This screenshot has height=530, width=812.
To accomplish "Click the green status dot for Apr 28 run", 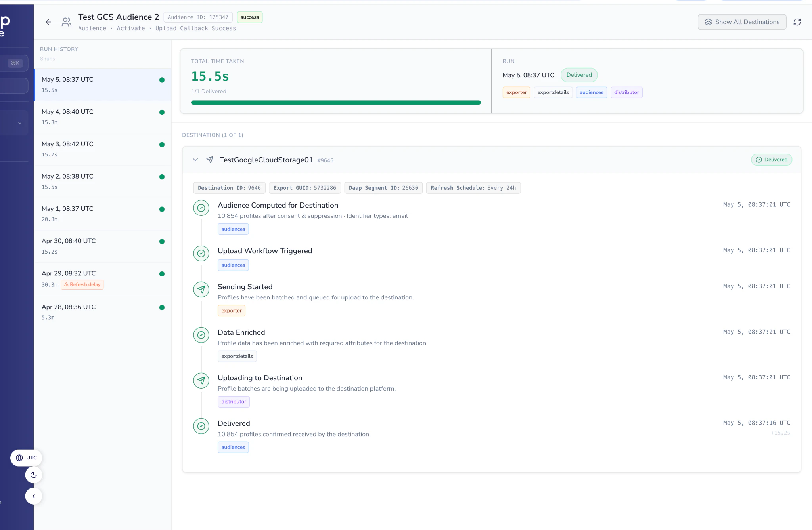I will (x=162, y=308).
